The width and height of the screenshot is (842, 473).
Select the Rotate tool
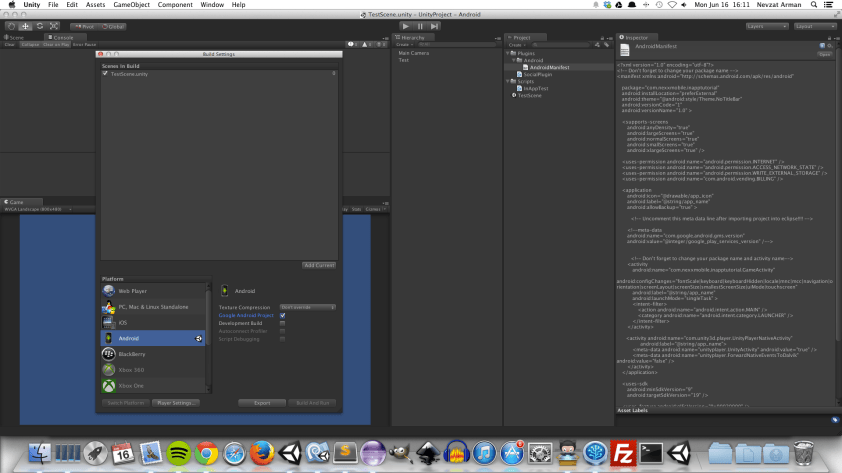(40, 26)
